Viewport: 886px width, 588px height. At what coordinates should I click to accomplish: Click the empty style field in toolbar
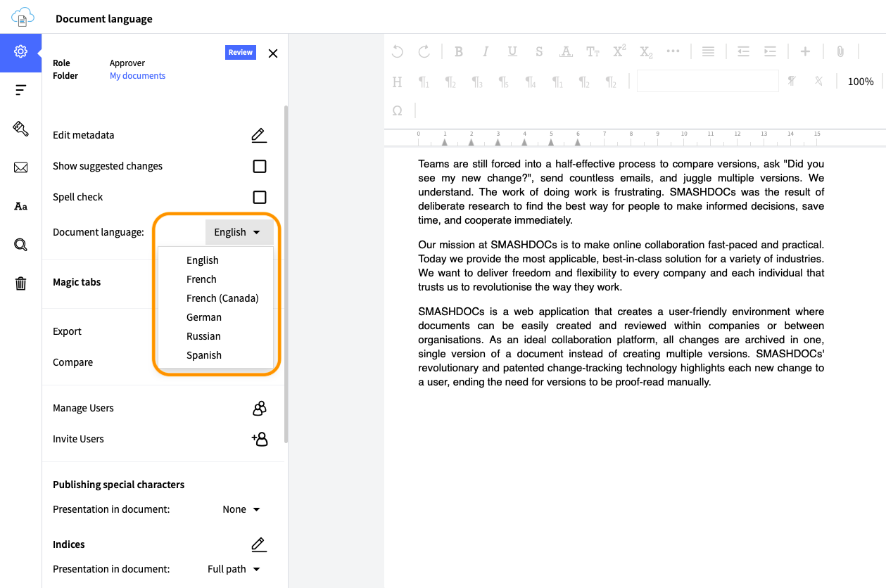(x=708, y=81)
